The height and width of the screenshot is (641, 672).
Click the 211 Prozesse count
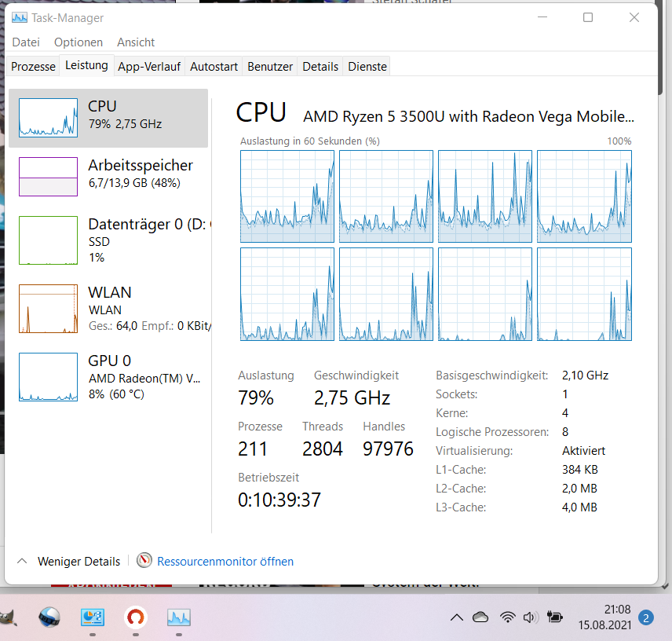pos(253,449)
